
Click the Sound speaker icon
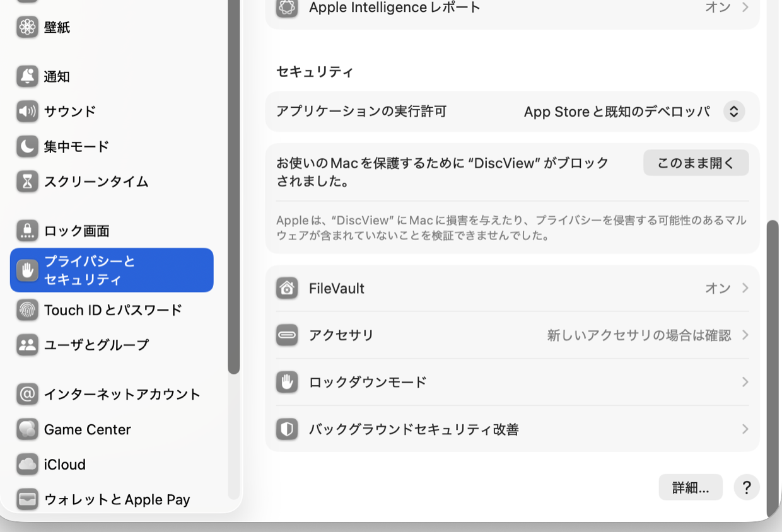tap(27, 112)
